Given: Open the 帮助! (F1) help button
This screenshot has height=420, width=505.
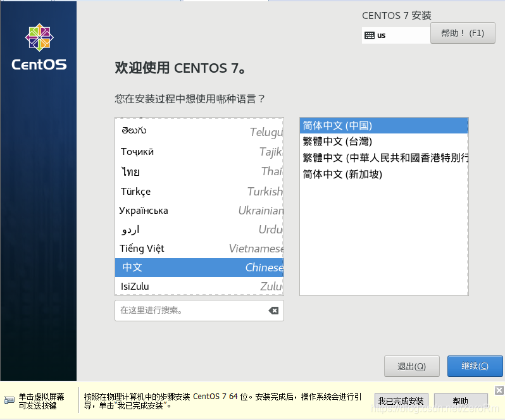Looking at the screenshot, I should (463, 33).
